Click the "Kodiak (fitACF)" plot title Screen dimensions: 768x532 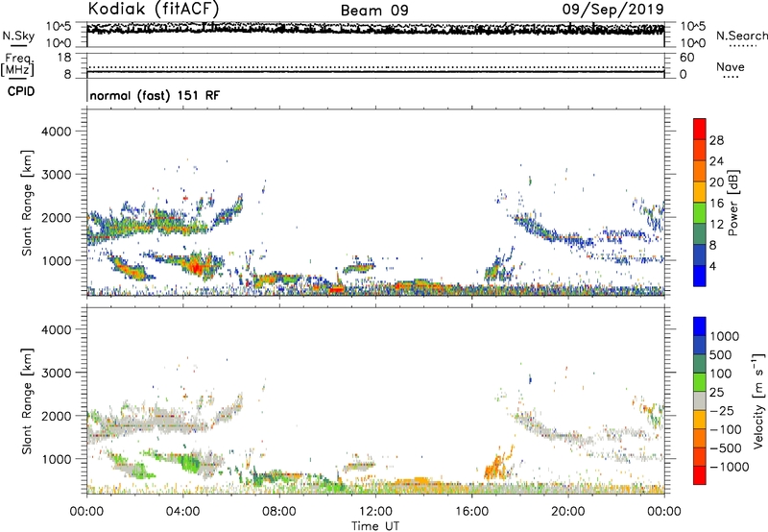pos(154,9)
